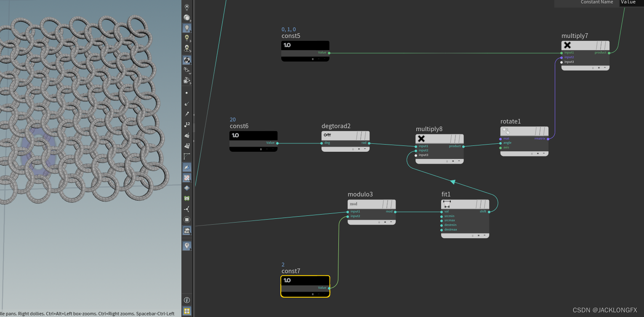This screenshot has height=317, width=644.
Task: Select the degtorad2 node name label
Action: point(336,126)
